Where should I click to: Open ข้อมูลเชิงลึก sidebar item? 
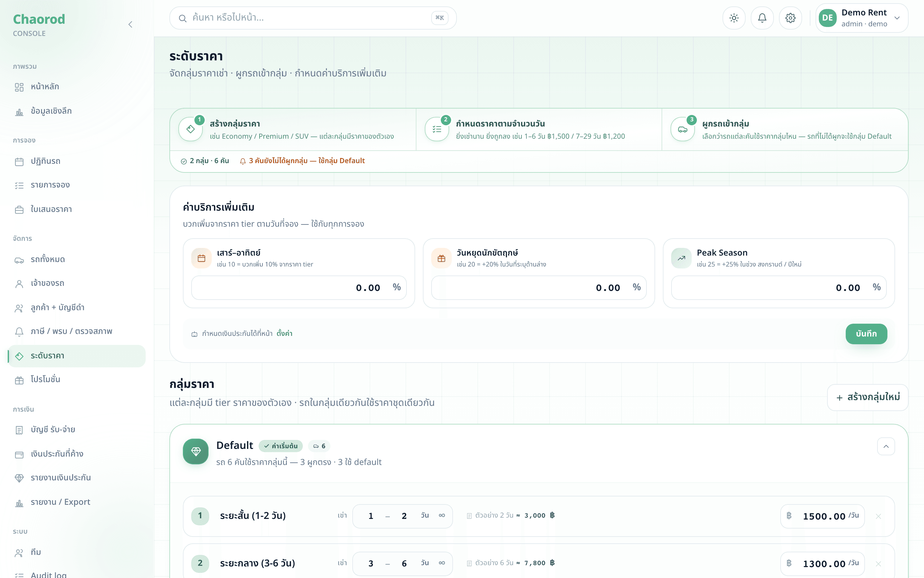click(76, 111)
